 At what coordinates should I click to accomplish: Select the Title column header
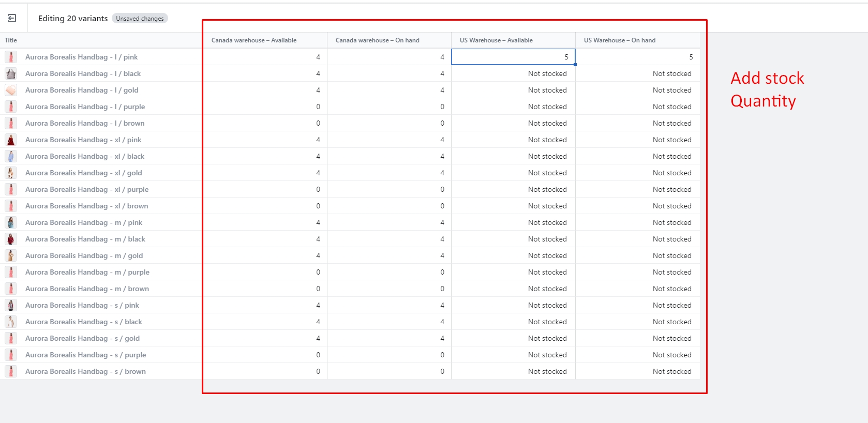(x=11, y=40)
